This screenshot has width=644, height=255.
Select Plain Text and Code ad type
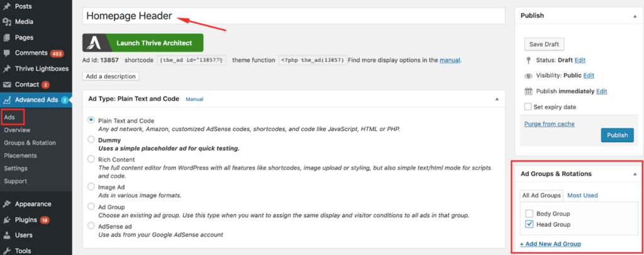(91, 120)
